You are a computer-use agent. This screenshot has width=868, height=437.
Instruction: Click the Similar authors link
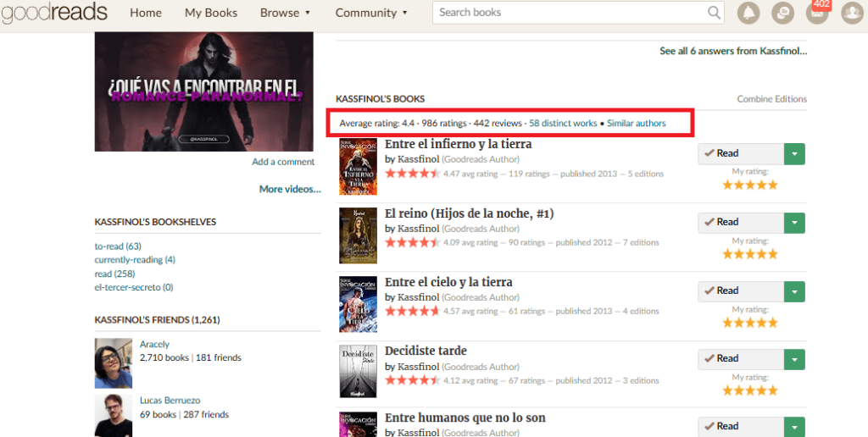(x=636, y=124)
